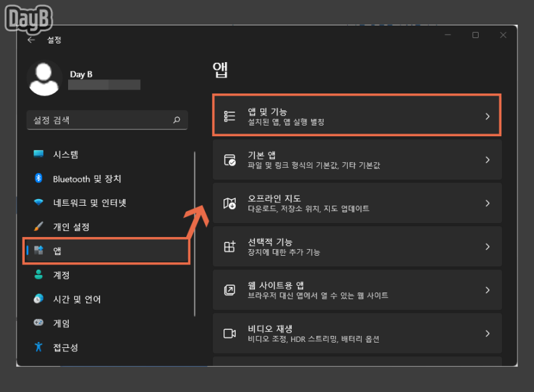The width and height of the screenshot is (534, 392).
Task: Click 장치에 대한 추가 기능 description
Action: point(284,252)
